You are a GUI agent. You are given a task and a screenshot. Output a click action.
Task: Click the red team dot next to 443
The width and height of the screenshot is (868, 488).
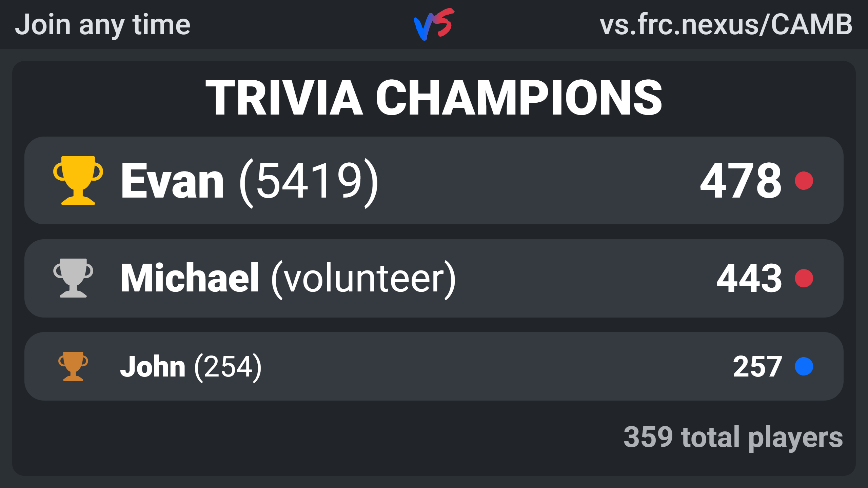point(804,278)
